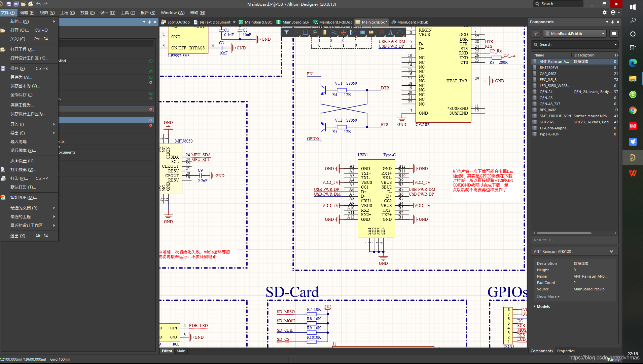Screen dimensions: 643x364
Task: Click the Open Document folder icon at top
Action: tap(23, 4)
